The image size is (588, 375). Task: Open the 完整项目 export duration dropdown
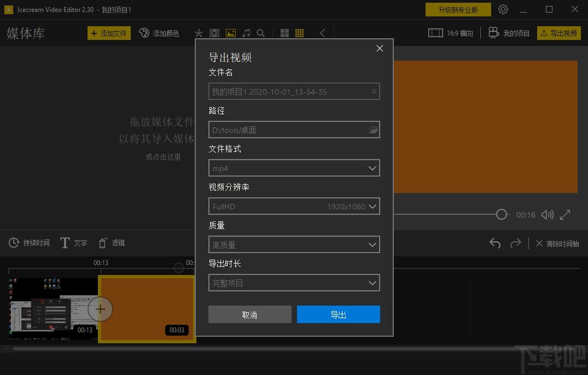click(x=294, y=283)
